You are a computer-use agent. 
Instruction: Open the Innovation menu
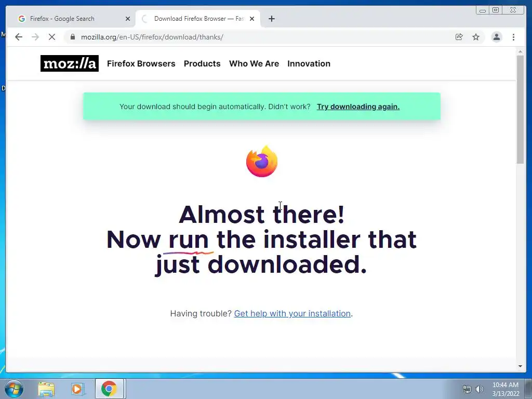(x=309, y=63)
